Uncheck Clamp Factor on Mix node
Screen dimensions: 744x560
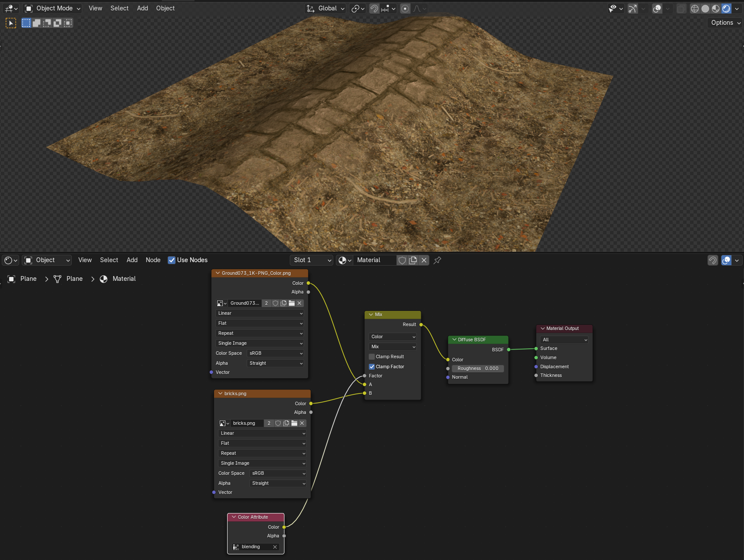(372, 367)
